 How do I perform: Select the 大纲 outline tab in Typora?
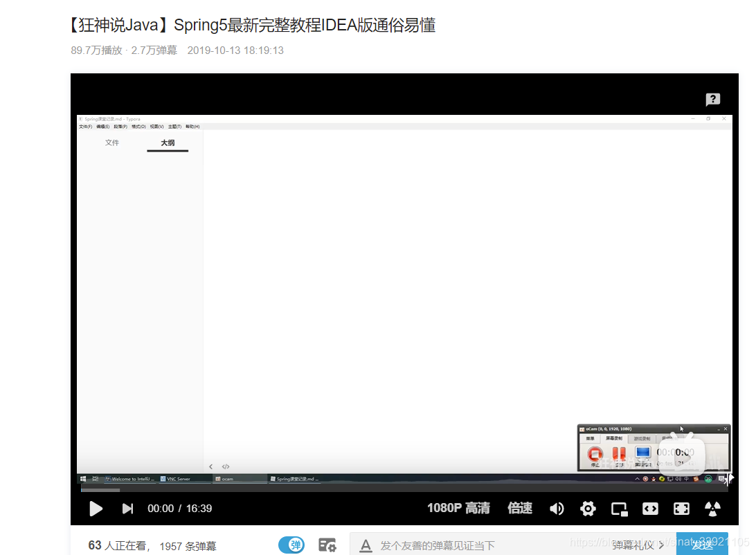point(168,143)
